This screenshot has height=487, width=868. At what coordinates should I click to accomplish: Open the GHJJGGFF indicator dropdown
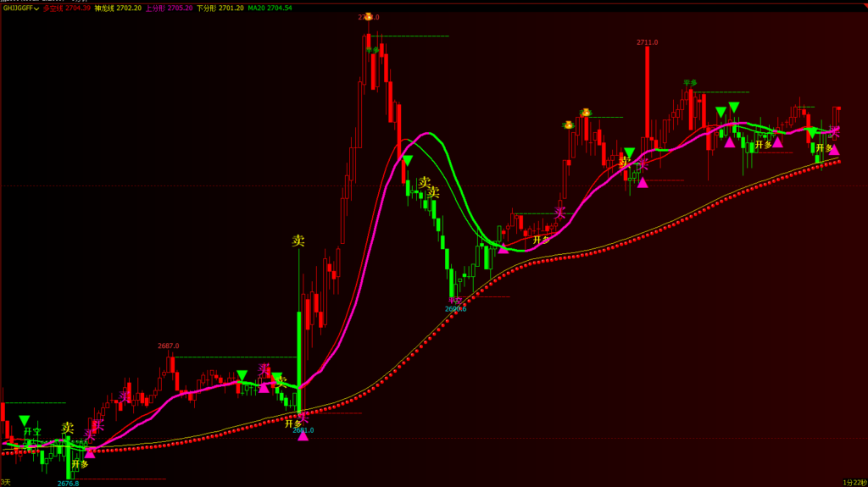(x=36, y=8)
